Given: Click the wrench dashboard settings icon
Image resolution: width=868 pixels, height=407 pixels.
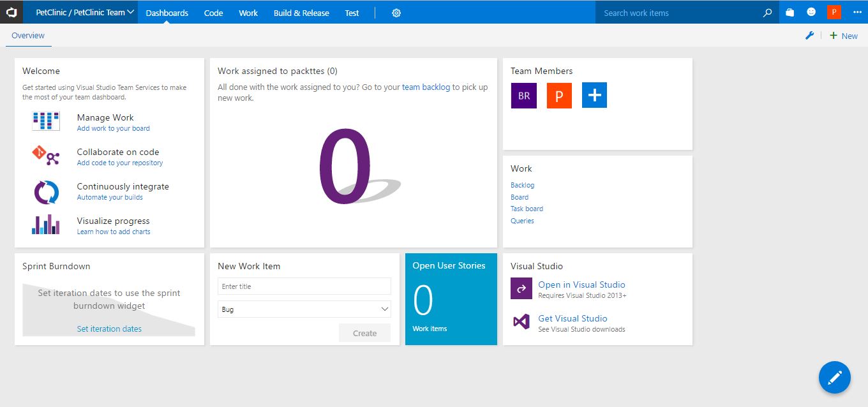Looking at the screenshot, I should click(x=809, y=36).
